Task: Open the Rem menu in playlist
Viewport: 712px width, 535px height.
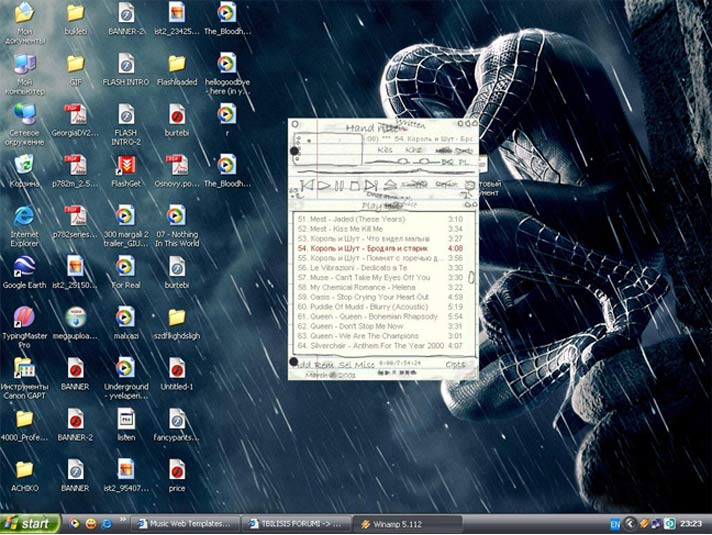Action: 323,365
